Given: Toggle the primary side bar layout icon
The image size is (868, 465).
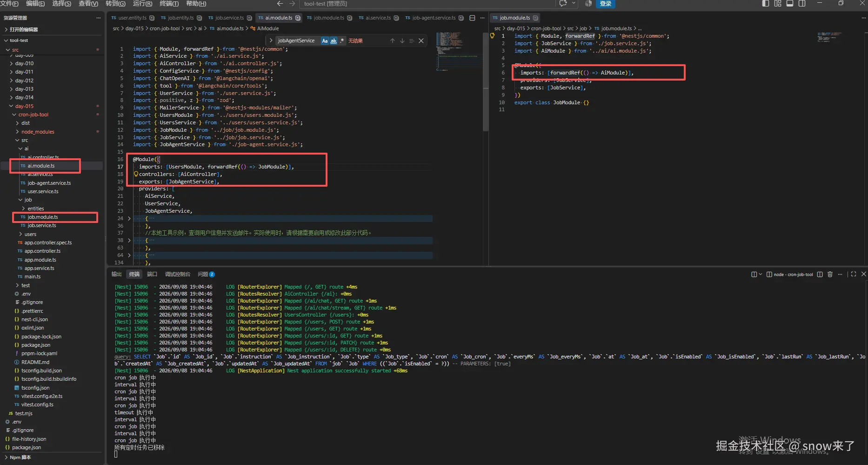Looking at the screenshot, I should tap(766, 3).
